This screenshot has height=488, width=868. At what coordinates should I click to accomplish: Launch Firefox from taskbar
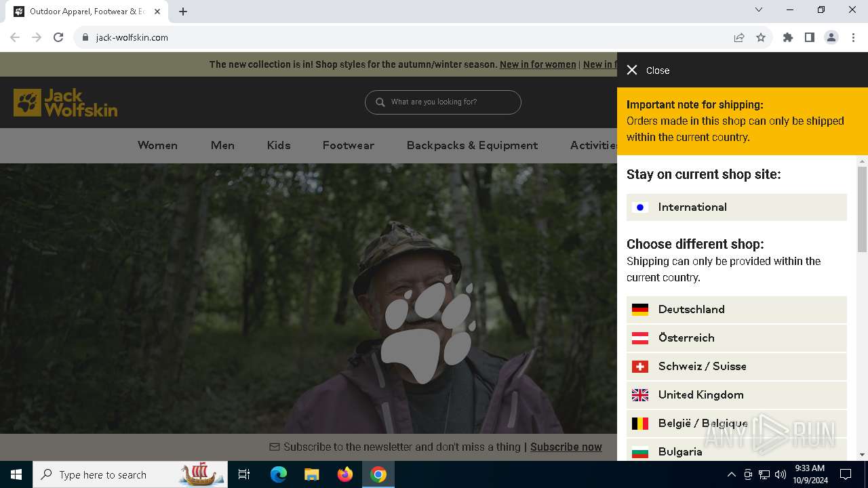tap(345, 474)
